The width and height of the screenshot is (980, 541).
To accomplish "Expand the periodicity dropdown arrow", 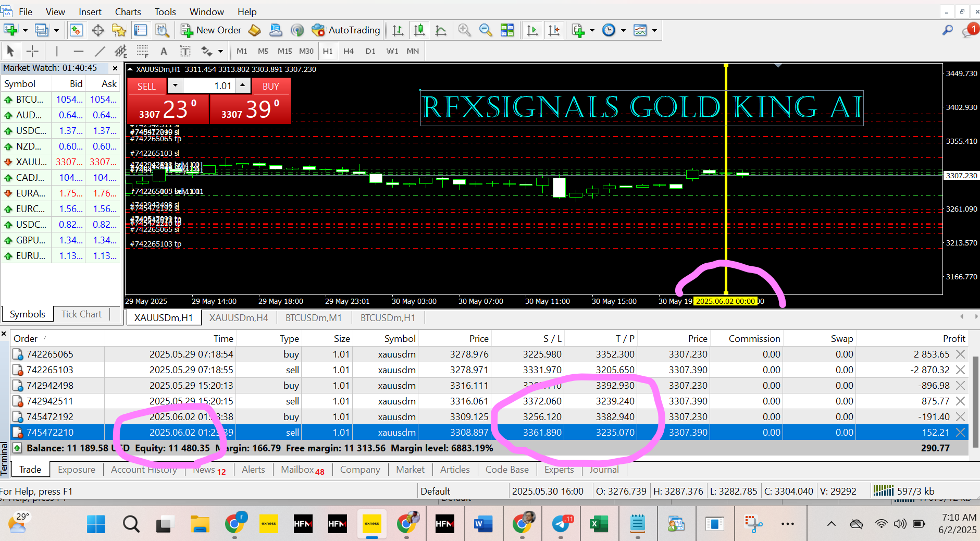I will [623, 30].
